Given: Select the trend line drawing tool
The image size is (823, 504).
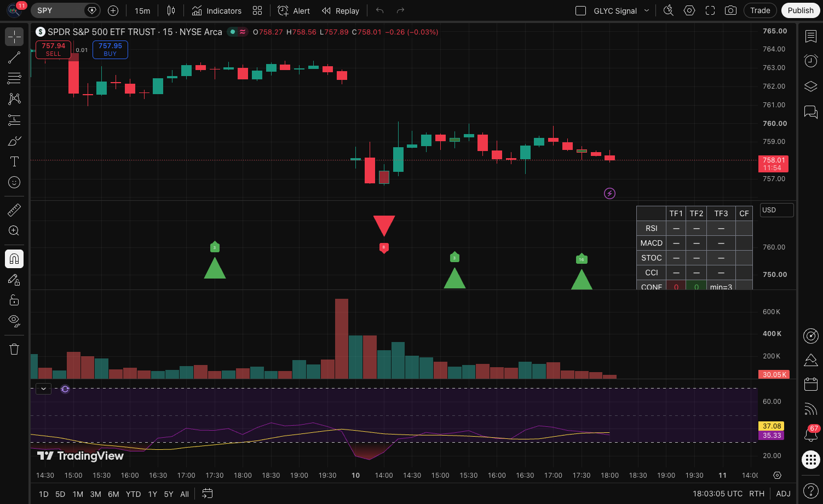Looking at the screenshot, I should click(x=14, y=57).
